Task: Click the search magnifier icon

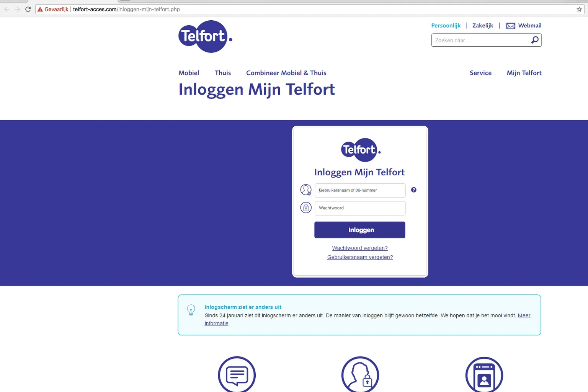Action: (535, 40)
